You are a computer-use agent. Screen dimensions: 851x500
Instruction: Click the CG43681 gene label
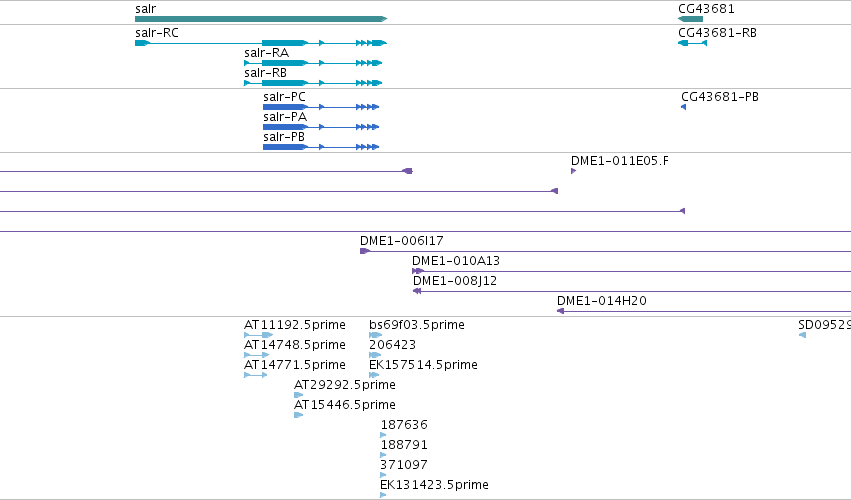[x=706, y=9]
